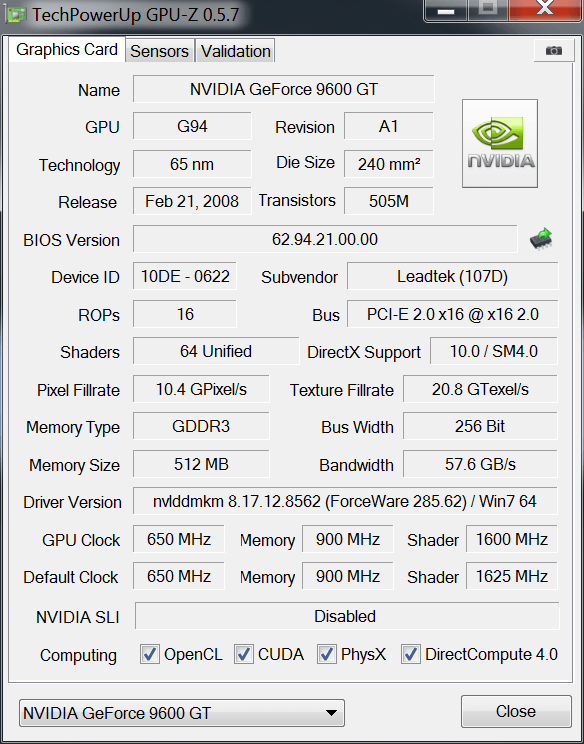Click the GPU-Z title bar app icon

[17, 15]
